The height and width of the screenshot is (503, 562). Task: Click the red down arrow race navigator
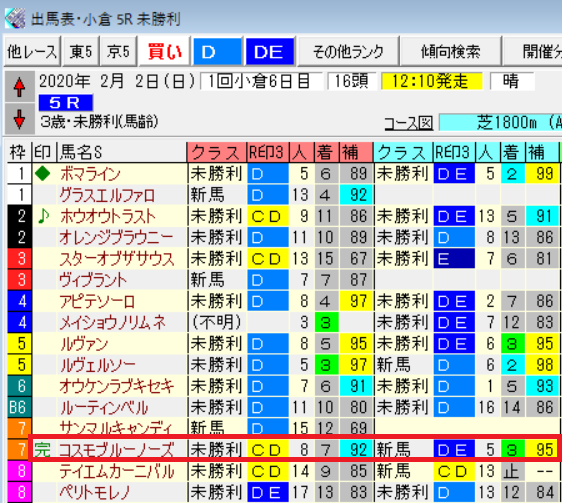coord(19,119)
